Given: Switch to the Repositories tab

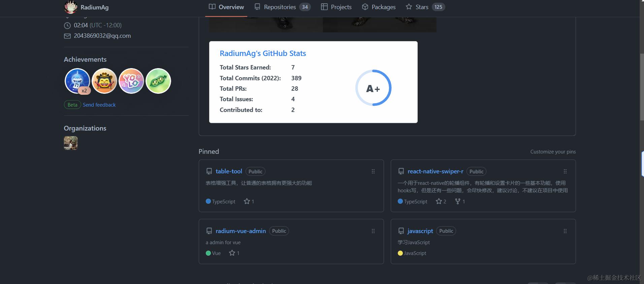Looking at the screenshot, I should [282, 7].
